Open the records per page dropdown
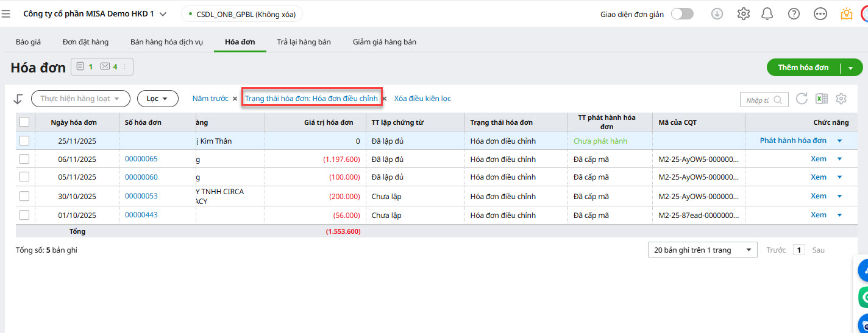 [702, 250]
